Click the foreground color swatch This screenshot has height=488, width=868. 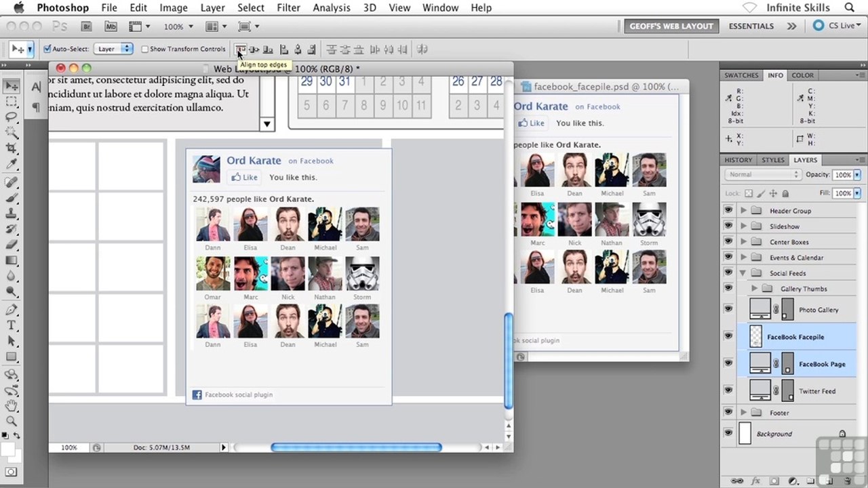[x=8, y=450]
